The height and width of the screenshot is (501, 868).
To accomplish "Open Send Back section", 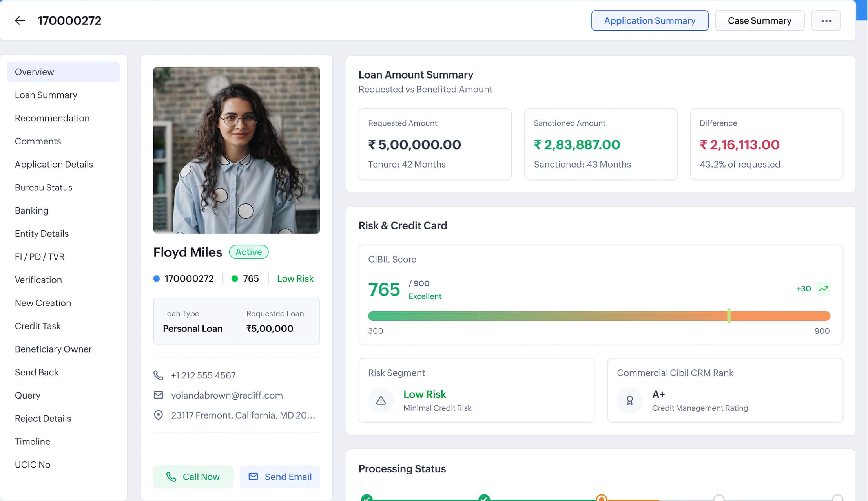I will (64, 372).
